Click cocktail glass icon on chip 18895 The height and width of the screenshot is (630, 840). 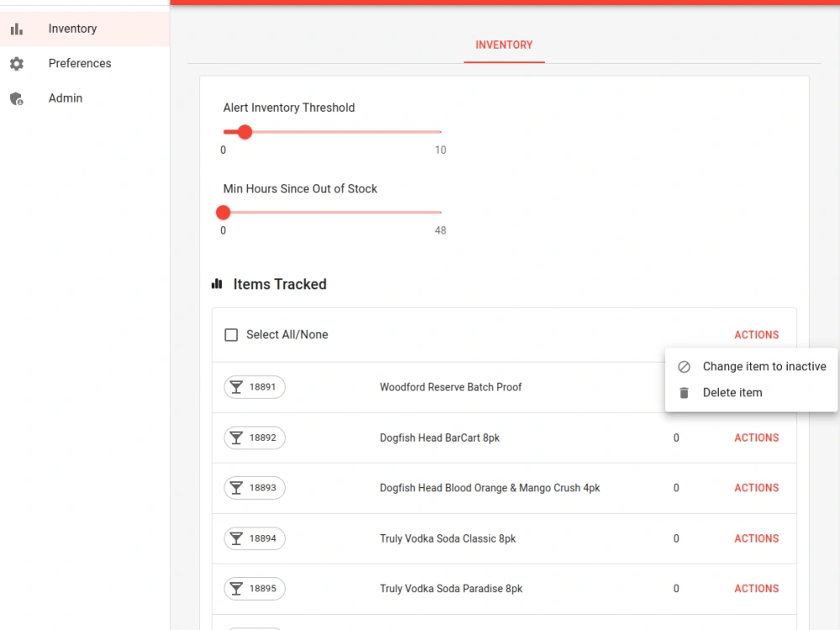tap(236, 589)
